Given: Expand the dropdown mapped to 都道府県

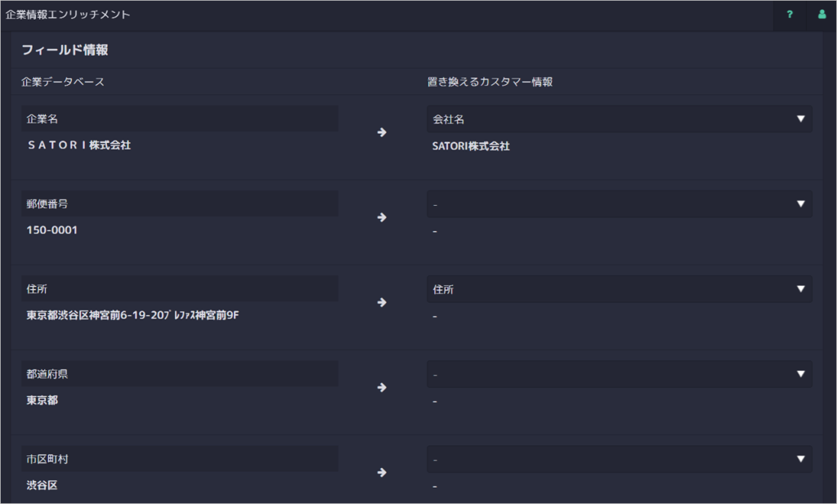Looking at the screenshot, I should 620,374.
